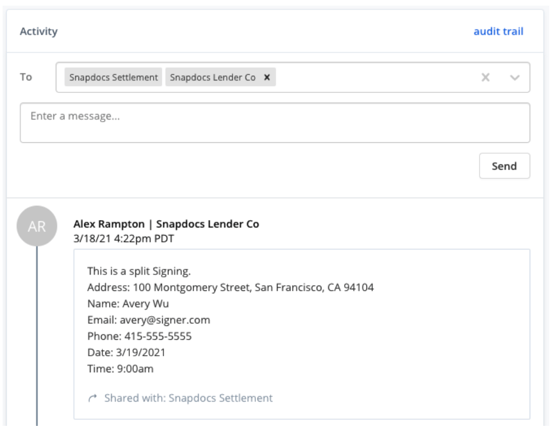Click the Activity panel heading

click(x=39, y=31)
